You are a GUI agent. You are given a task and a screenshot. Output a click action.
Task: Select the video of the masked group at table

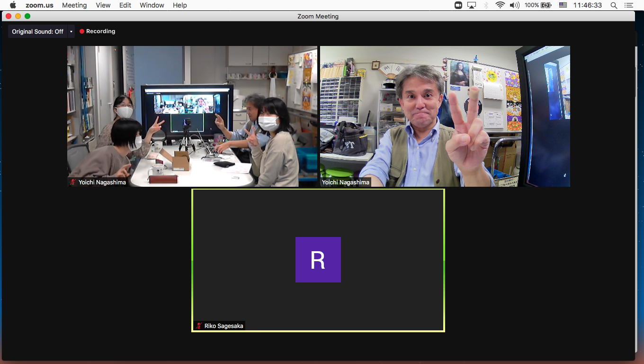192,116
